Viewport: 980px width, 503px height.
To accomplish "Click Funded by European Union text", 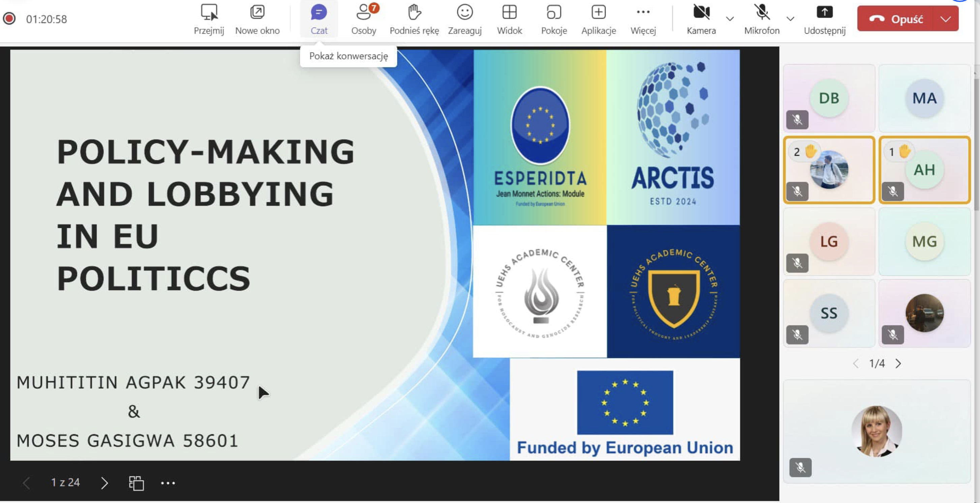I will [x=625, y=448].
